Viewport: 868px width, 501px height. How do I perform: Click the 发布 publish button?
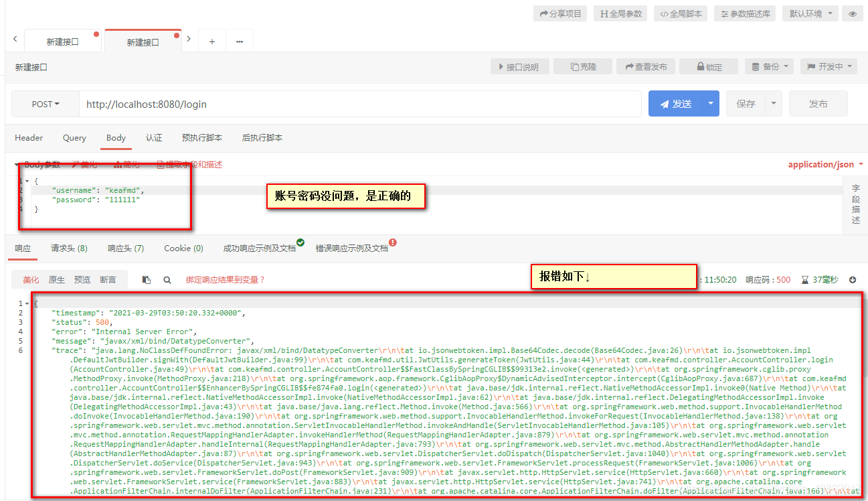(x=818, y=104)
